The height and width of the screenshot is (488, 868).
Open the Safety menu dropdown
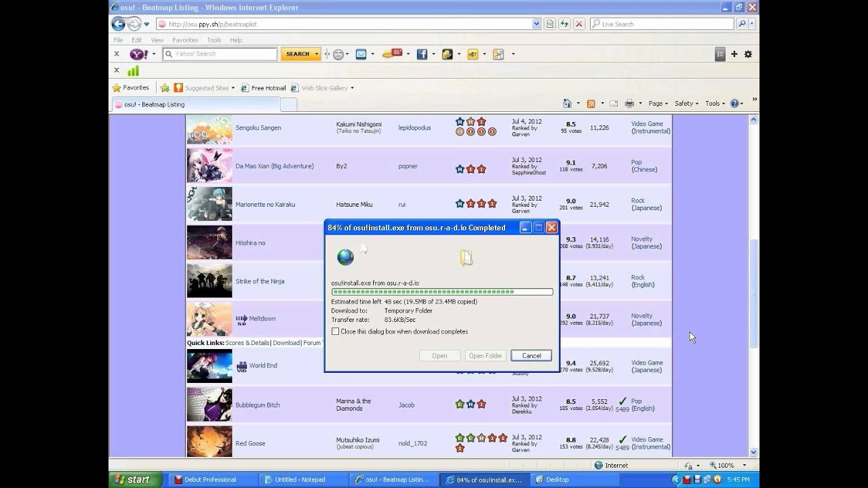[x=687, y=104]
